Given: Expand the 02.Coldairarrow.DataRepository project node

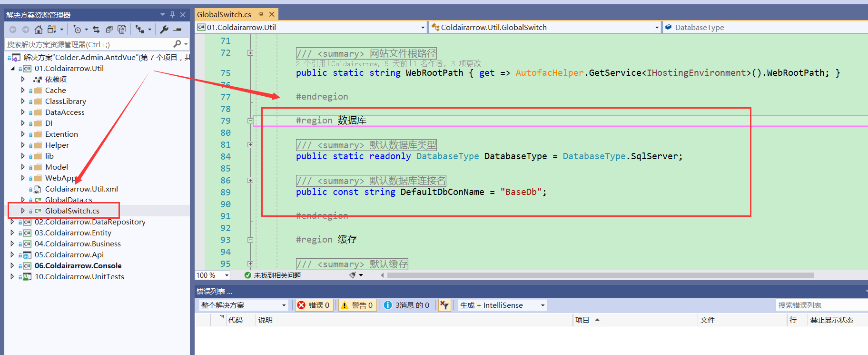Looking at the screenshot, I should coord(12,222).
